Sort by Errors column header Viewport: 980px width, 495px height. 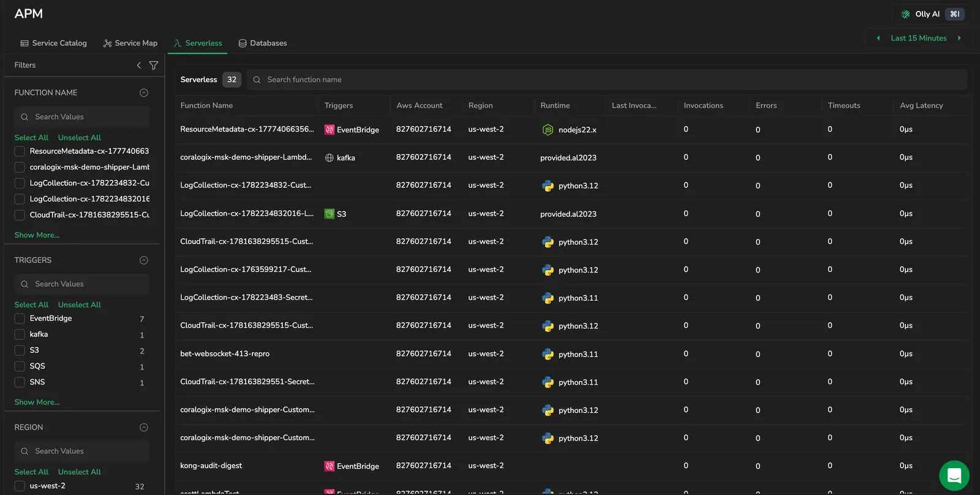[x=766, y=105]
